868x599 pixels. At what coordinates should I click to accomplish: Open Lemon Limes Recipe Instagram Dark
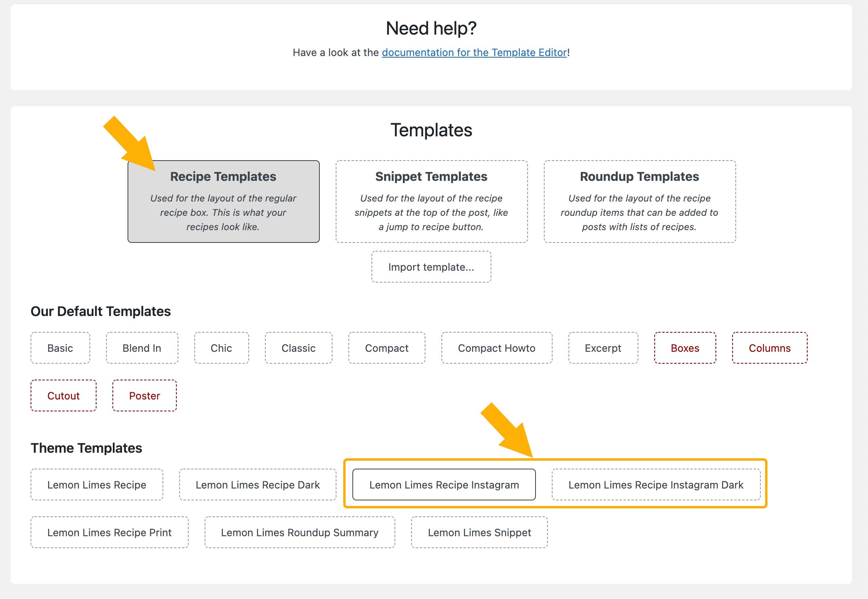[656, 485]
